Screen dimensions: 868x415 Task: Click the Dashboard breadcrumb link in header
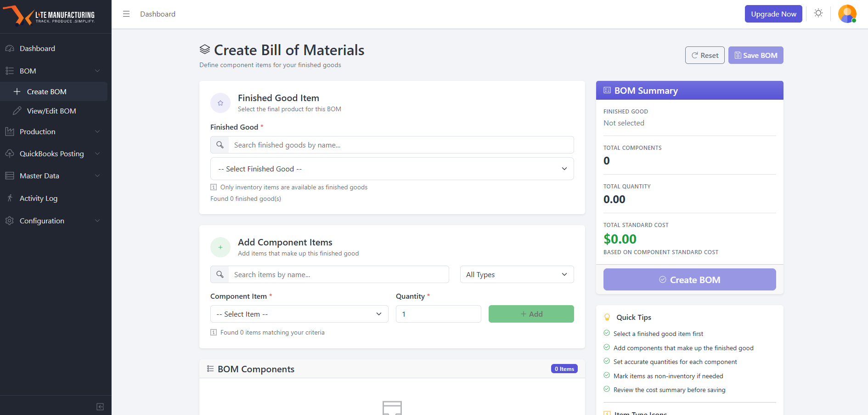click(158, 14)
